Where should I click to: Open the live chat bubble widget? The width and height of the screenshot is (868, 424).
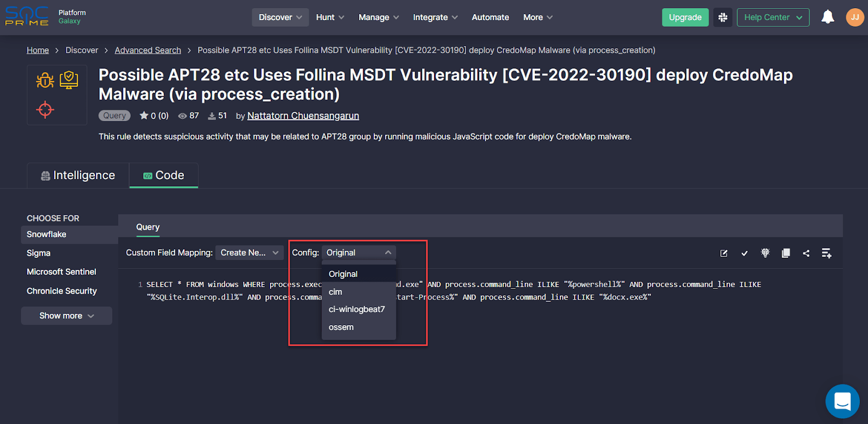(x=842, y=402)
